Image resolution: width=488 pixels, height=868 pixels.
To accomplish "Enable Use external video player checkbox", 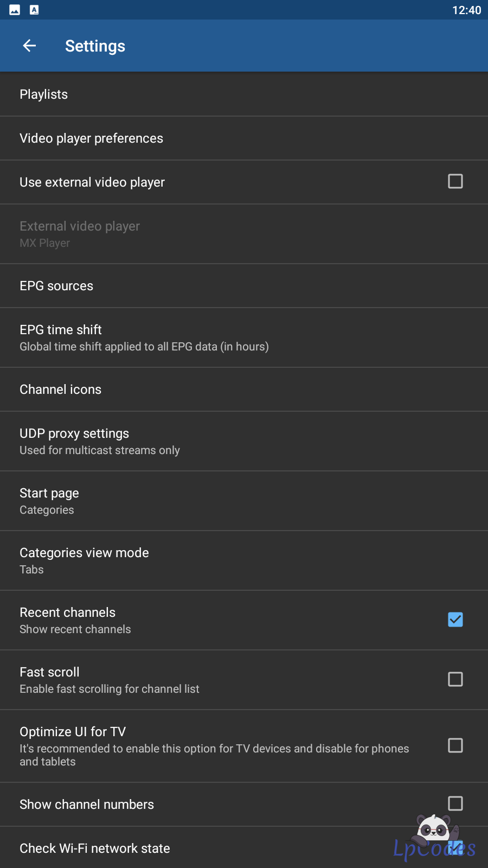I will point(455,181).
